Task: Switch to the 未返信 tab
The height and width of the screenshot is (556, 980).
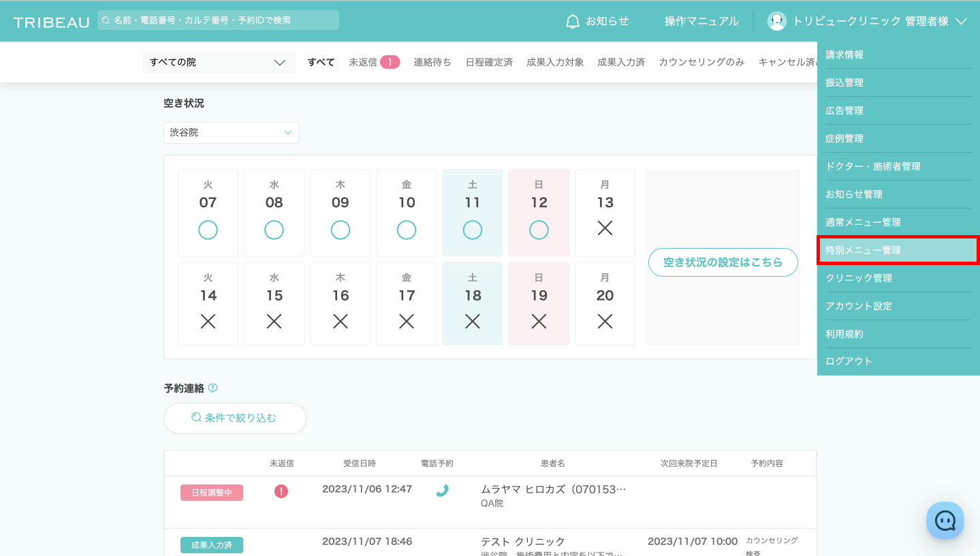Action: [373, 62]
